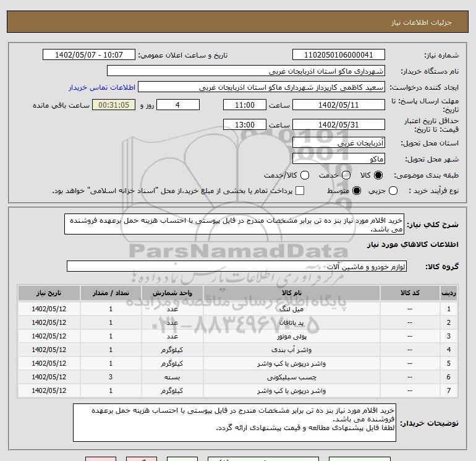
Task: Click the page header جزئیات اطلاعات نیاز
Action: click(x=422, y=23)
